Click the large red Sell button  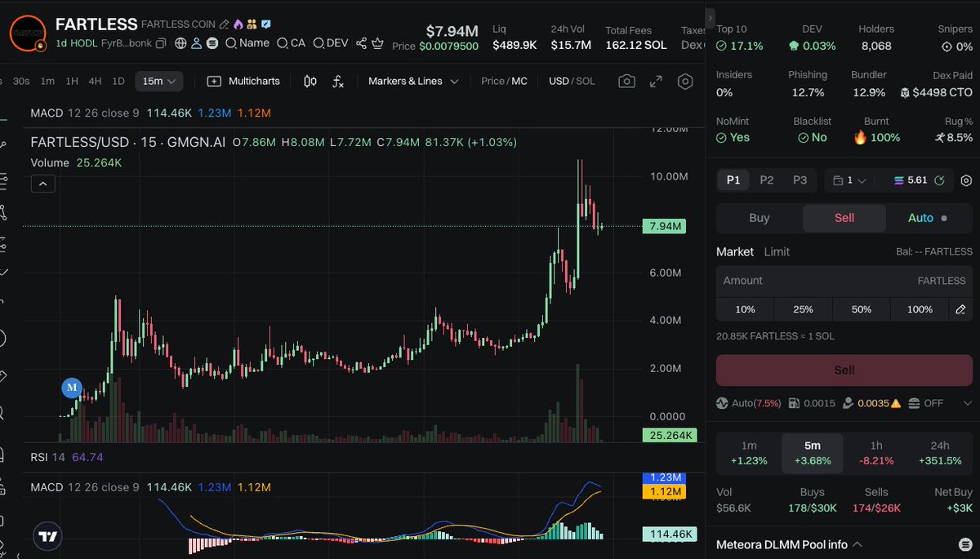click(x=844, y=370)
